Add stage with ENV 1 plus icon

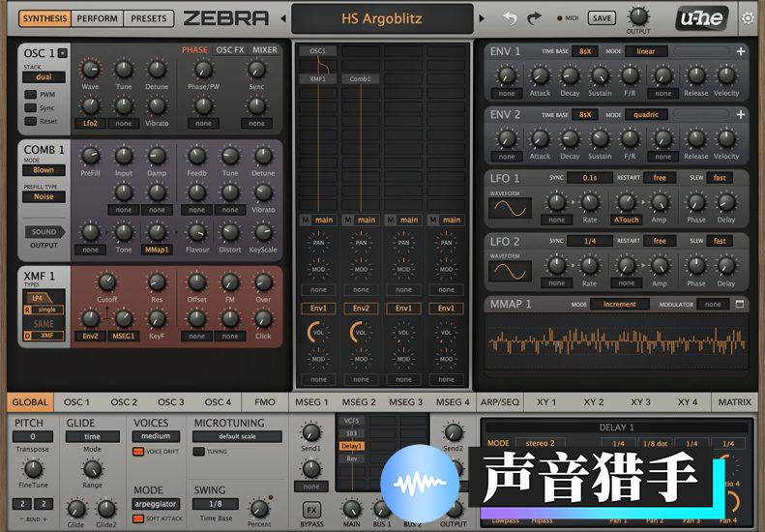click(741, 51)
